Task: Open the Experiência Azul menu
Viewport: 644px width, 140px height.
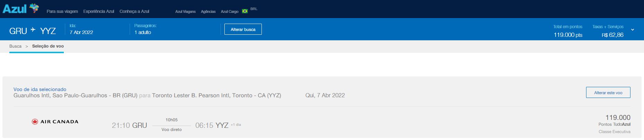Action: pos(99,11)
